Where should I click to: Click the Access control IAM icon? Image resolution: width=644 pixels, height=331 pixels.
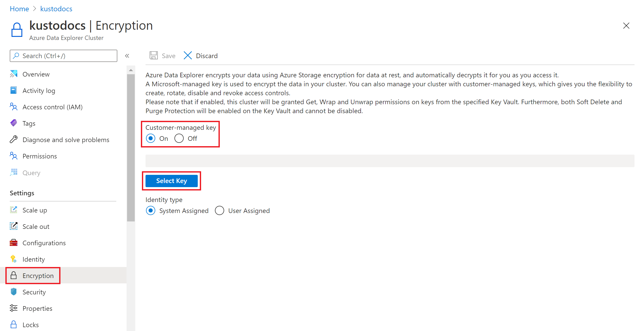point(14,107)
